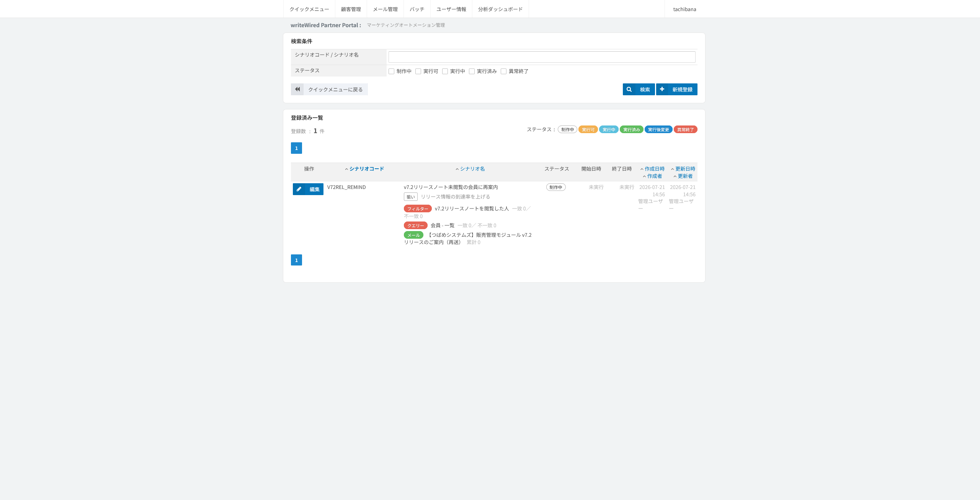Viewport: 980px width, 500px height.
Task: Click the red フィルター badge
Action: 418,209
